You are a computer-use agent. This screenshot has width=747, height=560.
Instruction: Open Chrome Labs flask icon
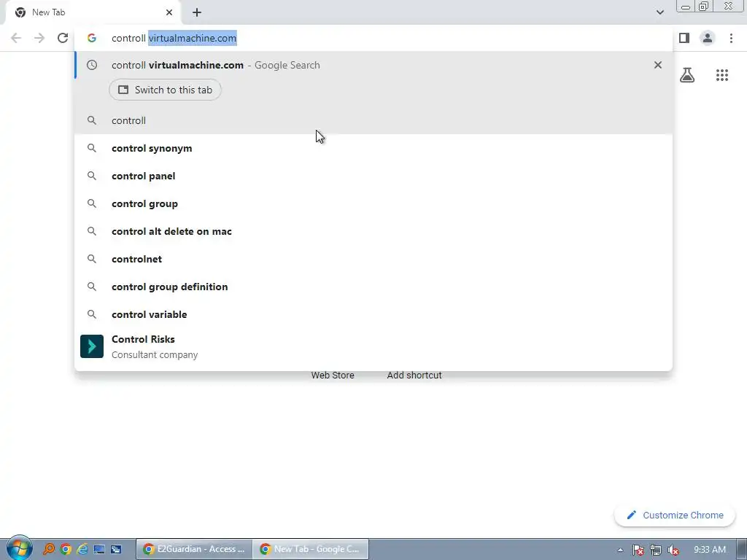pyautogui.click(x=687, y=75)
